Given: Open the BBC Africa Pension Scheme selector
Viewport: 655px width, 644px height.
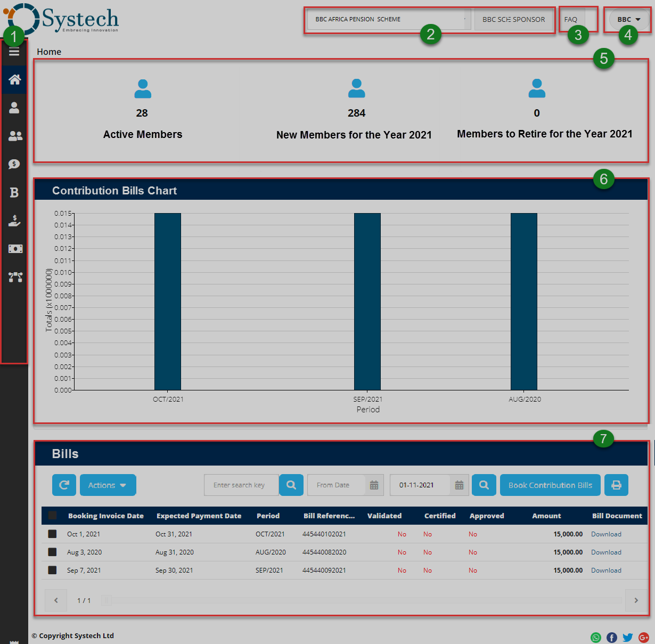Looking at the screenshot, I should tap(389, 20).
